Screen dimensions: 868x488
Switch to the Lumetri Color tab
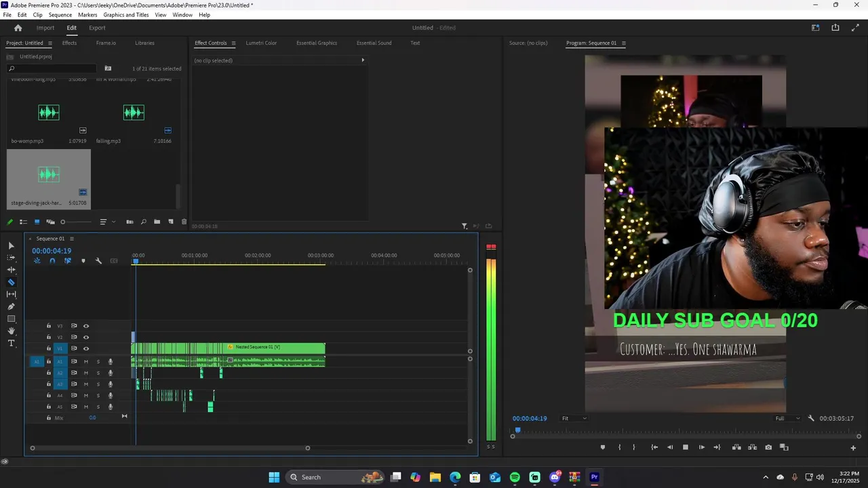pos(261,43)
